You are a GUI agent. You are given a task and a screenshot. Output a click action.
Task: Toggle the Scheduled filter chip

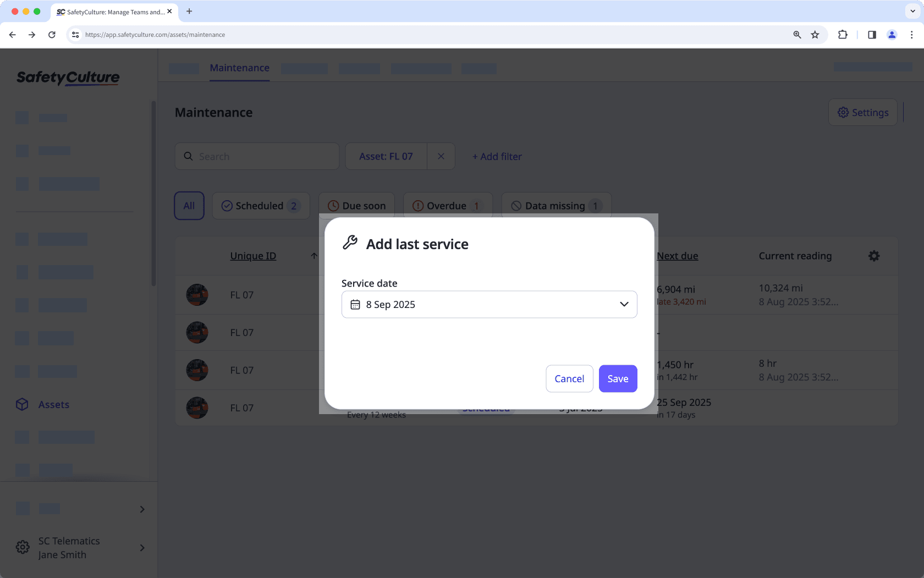tap(261, 205)
